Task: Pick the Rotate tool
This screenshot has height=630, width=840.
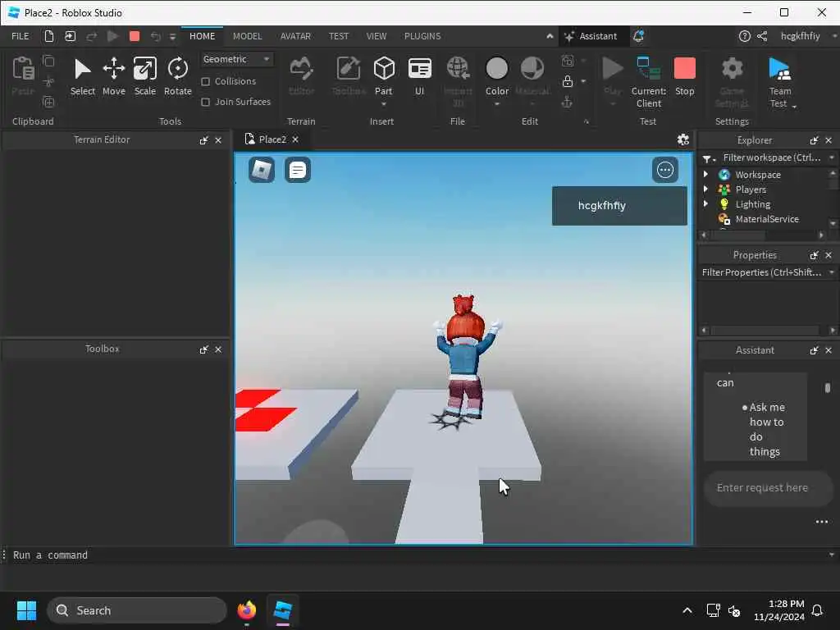Action: point(178,76)
